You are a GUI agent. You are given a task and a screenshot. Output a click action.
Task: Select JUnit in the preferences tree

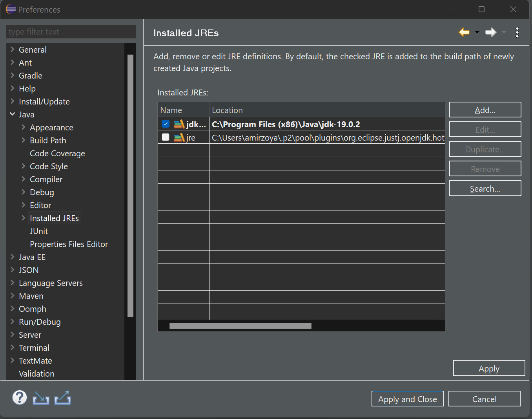tap(39, 231)
